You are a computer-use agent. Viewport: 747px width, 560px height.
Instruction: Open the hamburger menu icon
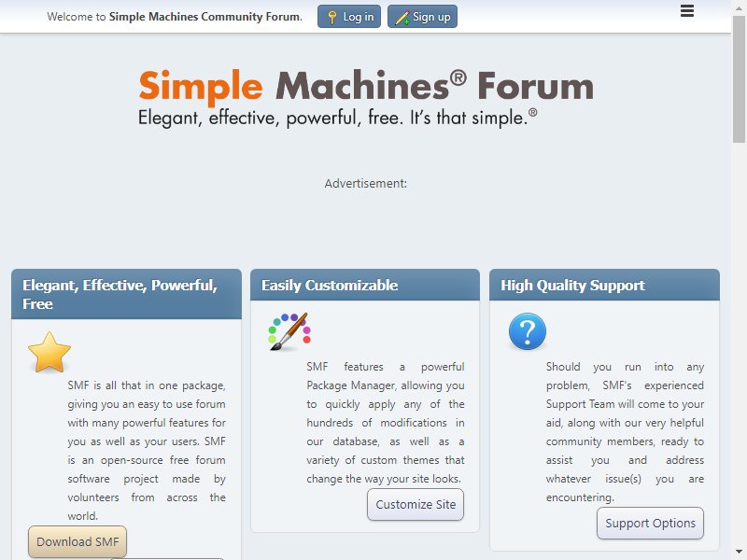(x=686, y=10)
